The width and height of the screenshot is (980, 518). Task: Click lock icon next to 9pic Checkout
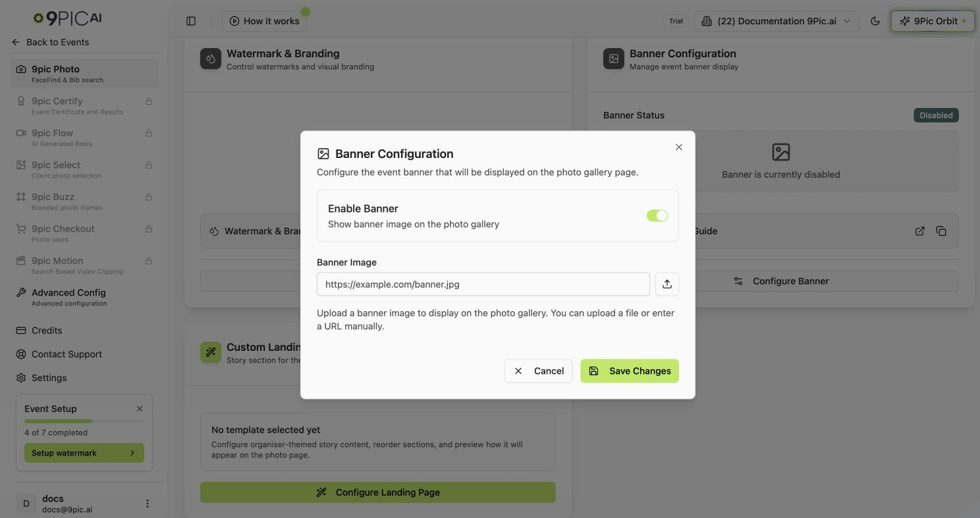coord(149,229)
